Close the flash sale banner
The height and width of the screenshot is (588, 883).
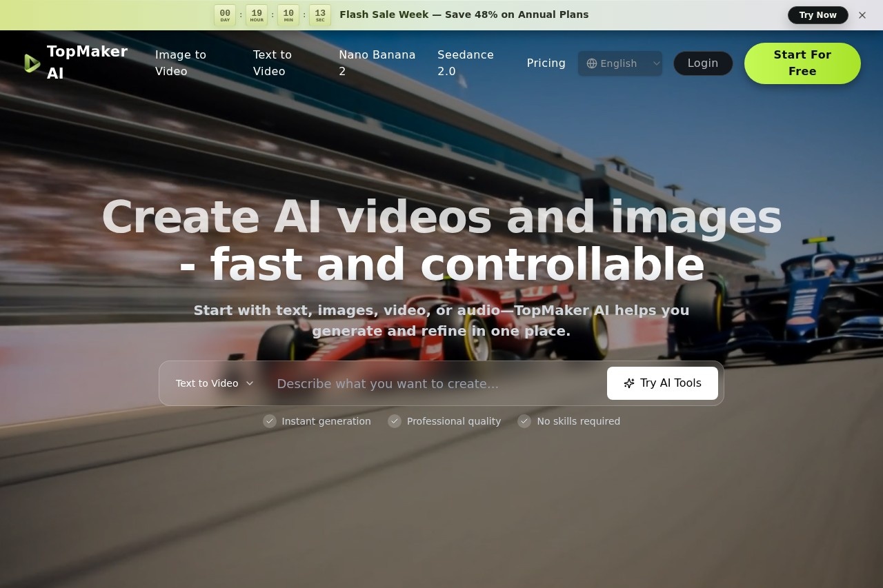click(x=862, y=15)
